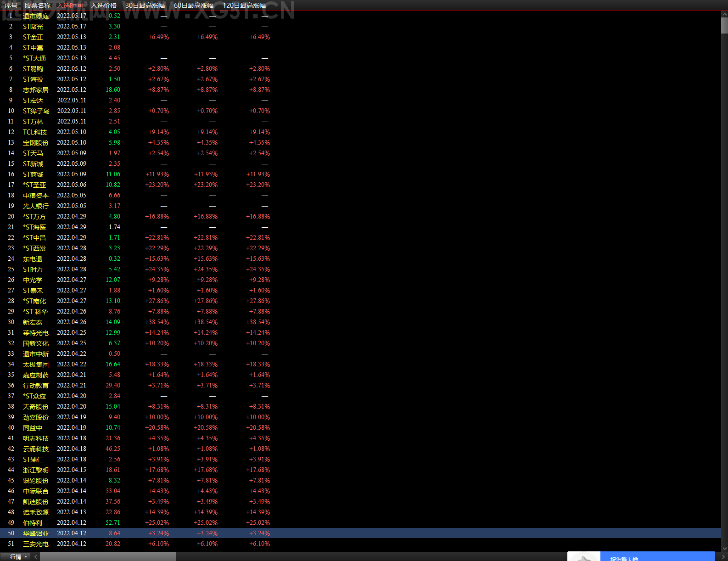Select stock ST金正

click(x=33, y=37)
